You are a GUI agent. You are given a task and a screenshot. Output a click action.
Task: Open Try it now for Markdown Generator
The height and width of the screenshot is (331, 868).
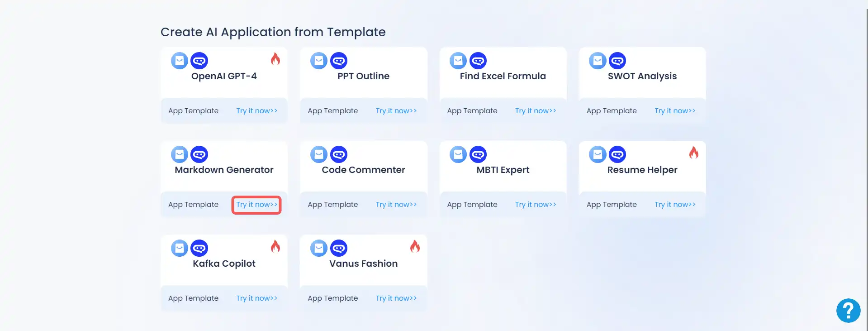point(256,205)
